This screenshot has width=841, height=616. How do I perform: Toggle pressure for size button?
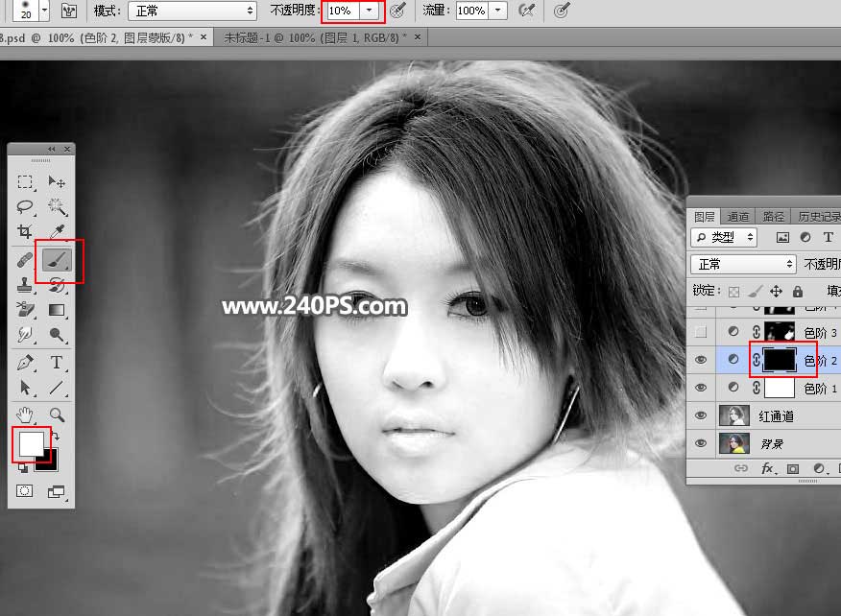coord(562,11)
